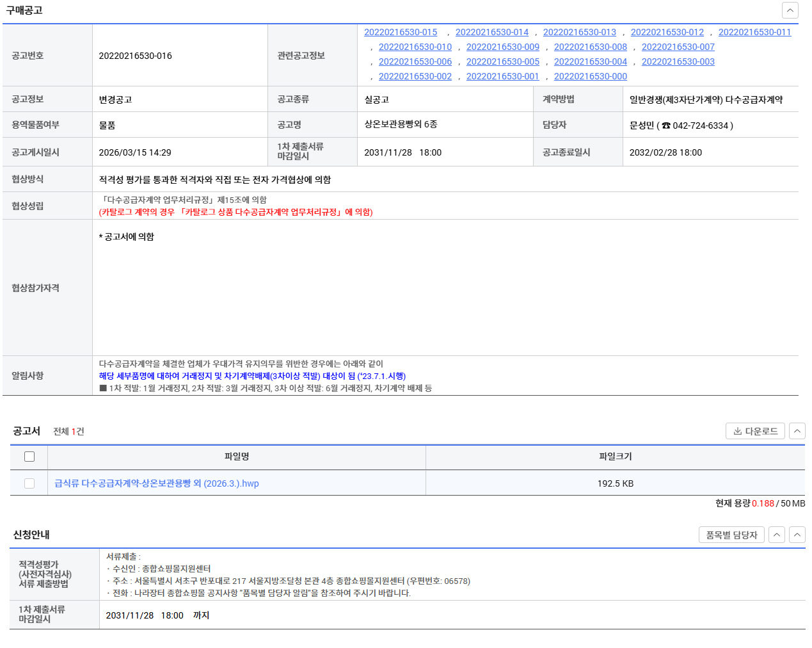812x648 pixels.
Task: Open related notice 20220216530-010
Action: 415,47
